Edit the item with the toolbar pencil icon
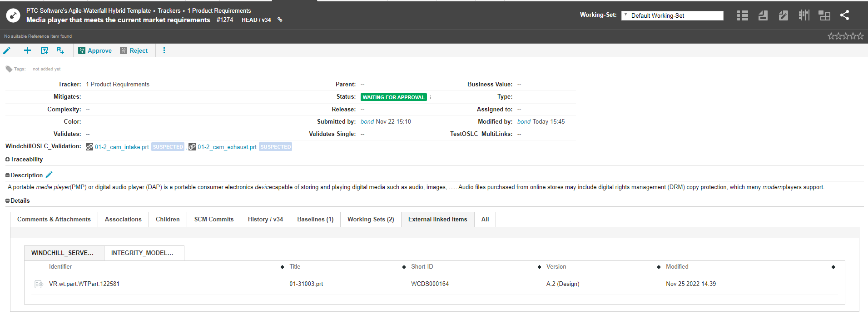Viewport: 868px width, 315px height. point(7,50)
